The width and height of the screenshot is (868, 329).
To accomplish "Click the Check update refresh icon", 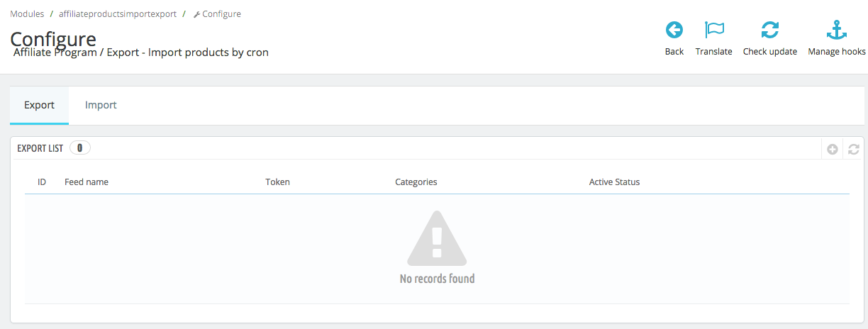I will tap(769, 30).
